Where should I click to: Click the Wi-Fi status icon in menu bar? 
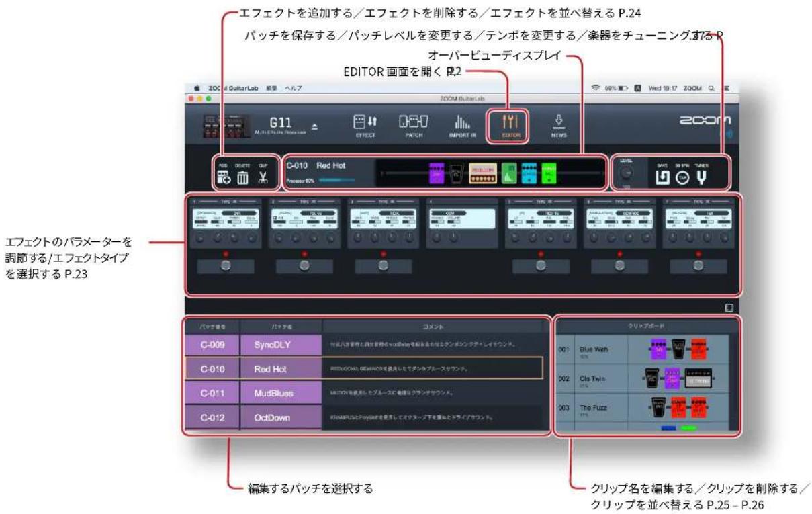point(595,88)
